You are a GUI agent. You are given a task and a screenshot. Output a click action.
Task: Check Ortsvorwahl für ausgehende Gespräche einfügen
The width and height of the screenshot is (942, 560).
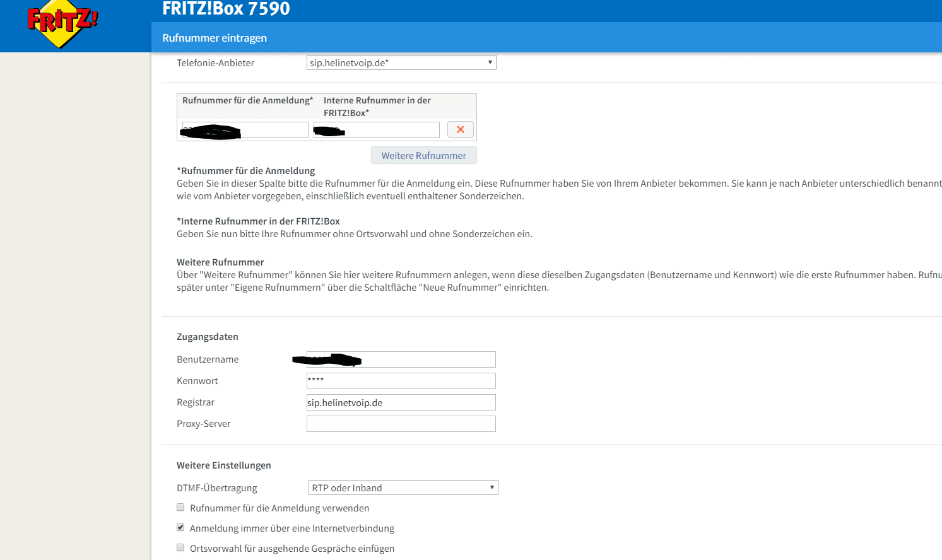(x=180, y=547)
